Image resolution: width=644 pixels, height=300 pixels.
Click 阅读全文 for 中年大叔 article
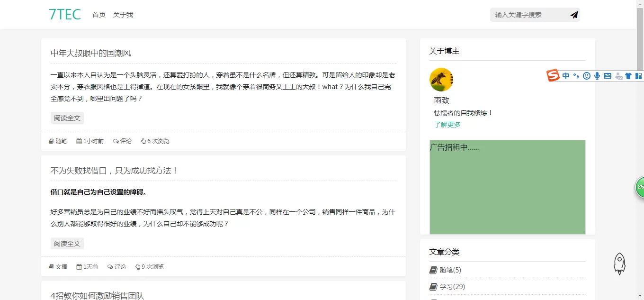pyautogui.click(x=67, y=118)
